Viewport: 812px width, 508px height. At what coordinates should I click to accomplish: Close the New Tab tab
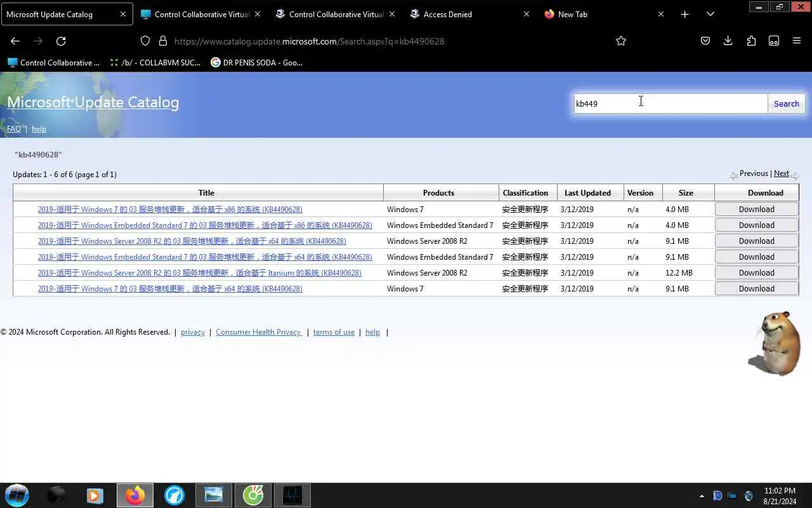coord(661,14)
